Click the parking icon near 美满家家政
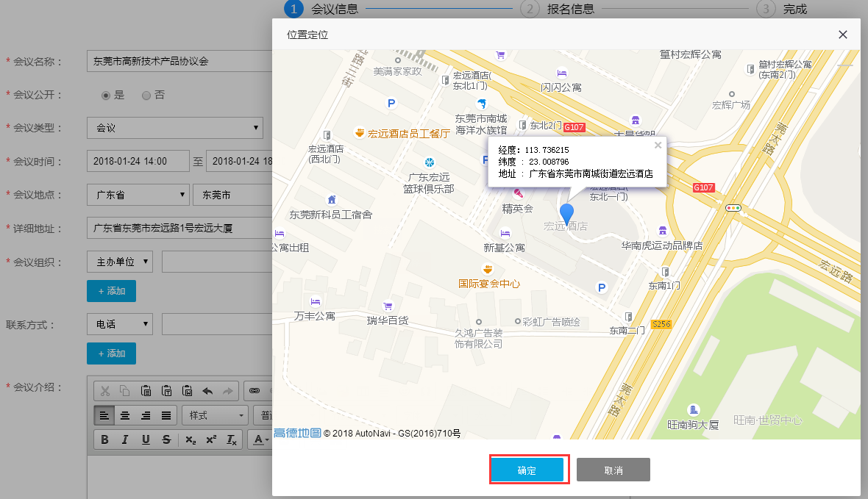Viewport: 868px width, 499px height. point(391,103)
